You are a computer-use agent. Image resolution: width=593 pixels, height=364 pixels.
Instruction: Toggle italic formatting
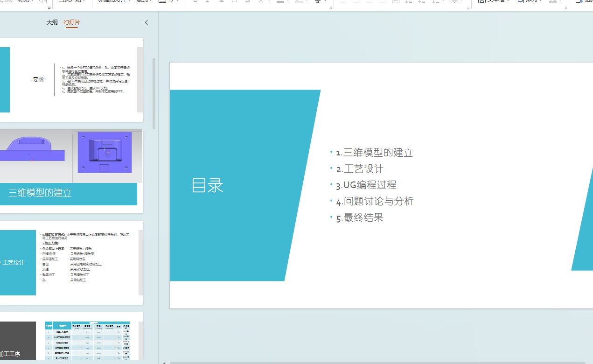point(208,2)
